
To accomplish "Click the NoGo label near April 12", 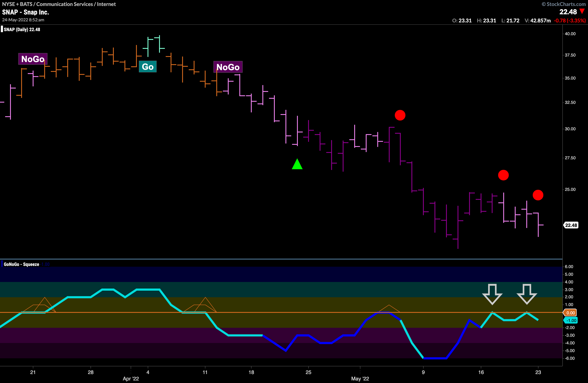I will [x=228, y=67].
